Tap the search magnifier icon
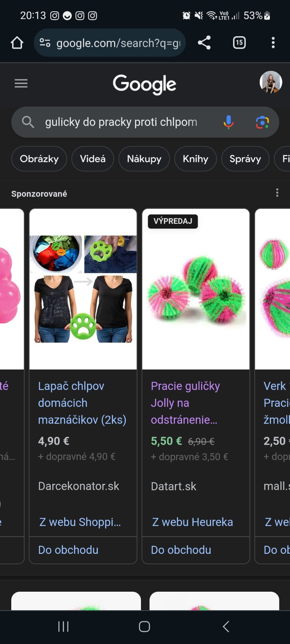This screenshot has width=290, height=644. [28, 122]
